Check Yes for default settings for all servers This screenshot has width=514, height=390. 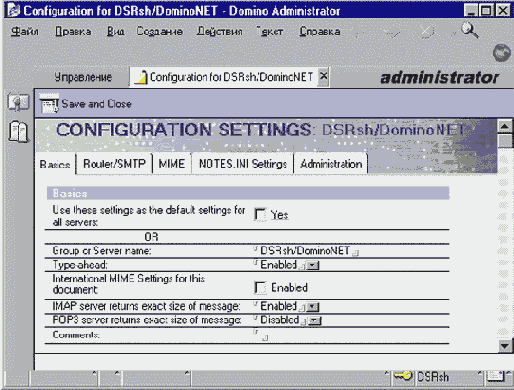(260, 214)
